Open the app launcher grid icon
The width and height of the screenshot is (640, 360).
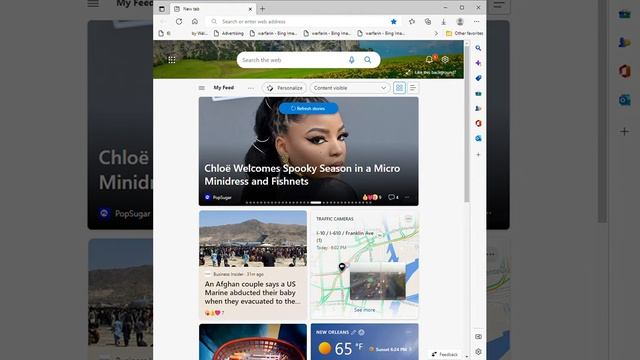click(x=172, y=60)
